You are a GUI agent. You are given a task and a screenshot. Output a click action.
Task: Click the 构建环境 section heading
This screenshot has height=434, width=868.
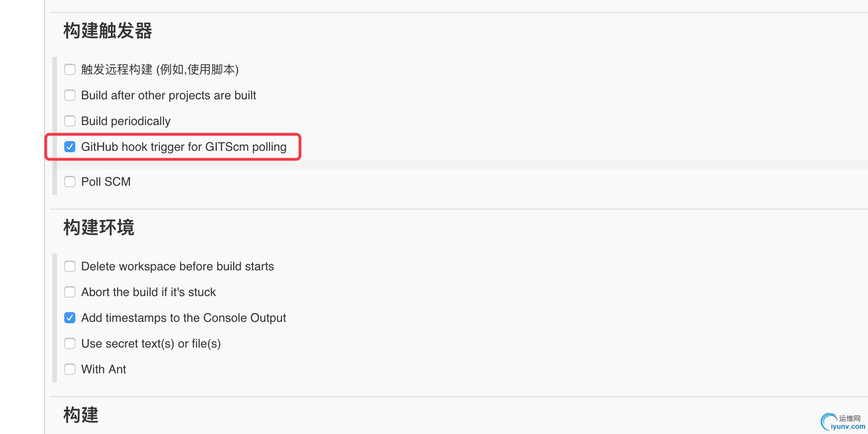click(99, 228)
